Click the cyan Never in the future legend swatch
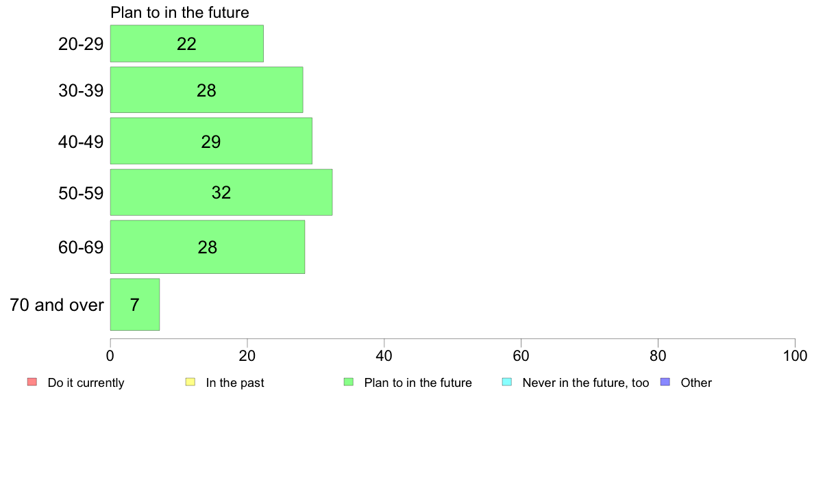The width and height of the screenshot is (814, 504). [507, 382]
